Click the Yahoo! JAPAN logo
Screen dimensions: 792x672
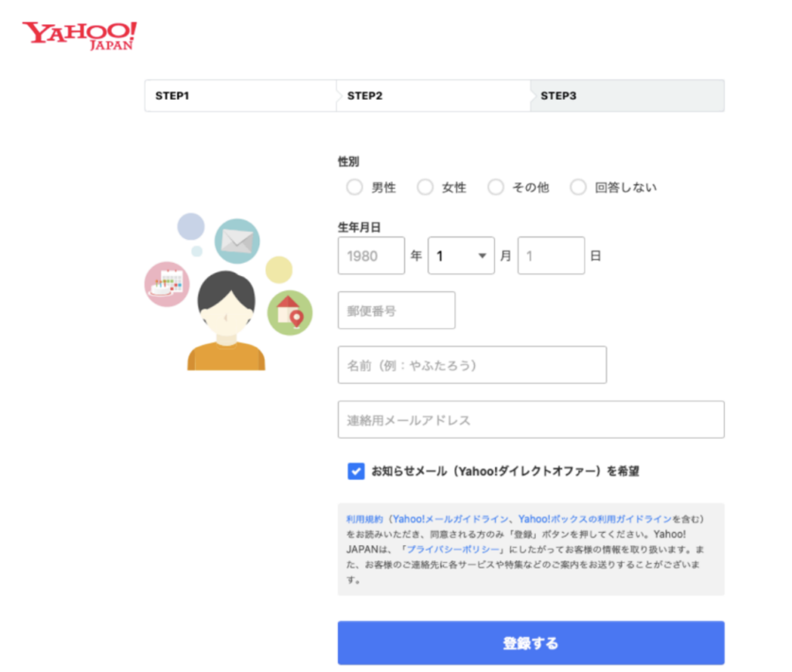point(80,35)
